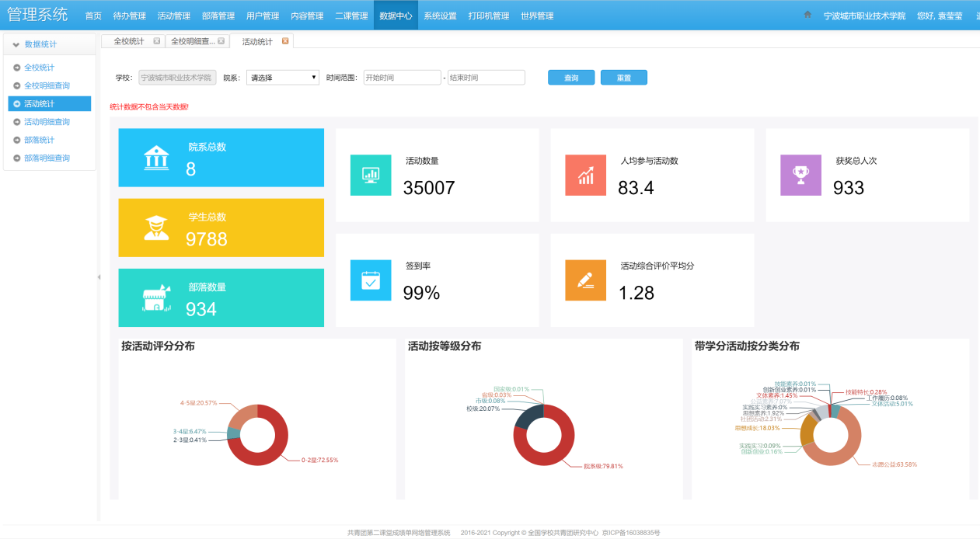980x539 pixels.
Task: Open the 二课管理 menu
Action: click(351, 16)
